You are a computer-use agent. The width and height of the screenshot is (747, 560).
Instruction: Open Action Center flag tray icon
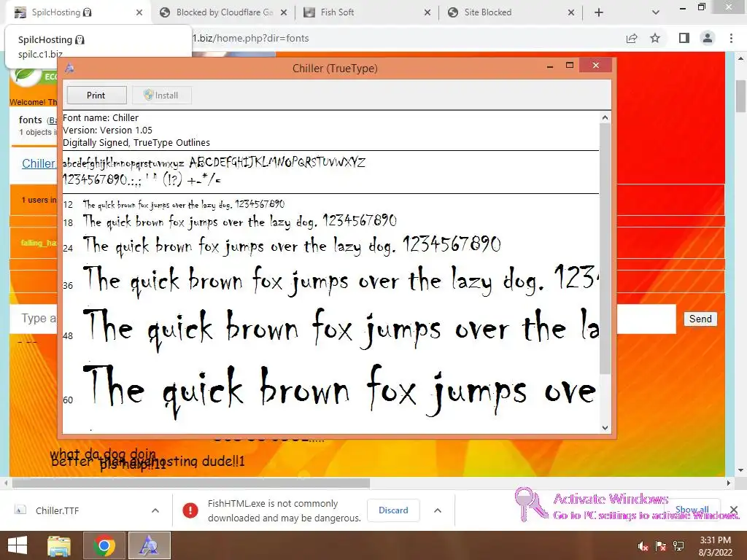pos(661,546)
